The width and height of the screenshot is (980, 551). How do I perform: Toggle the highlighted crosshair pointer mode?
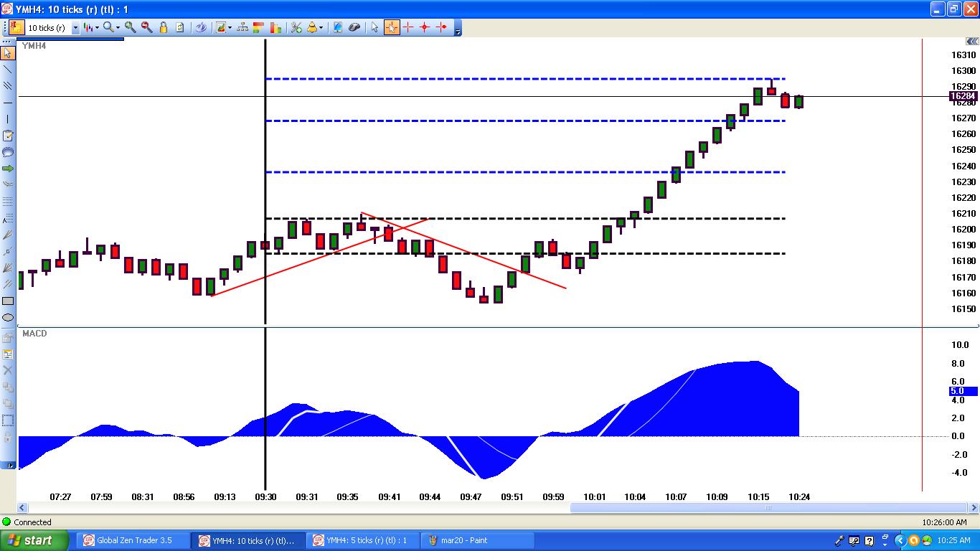[x=392, y=27]
